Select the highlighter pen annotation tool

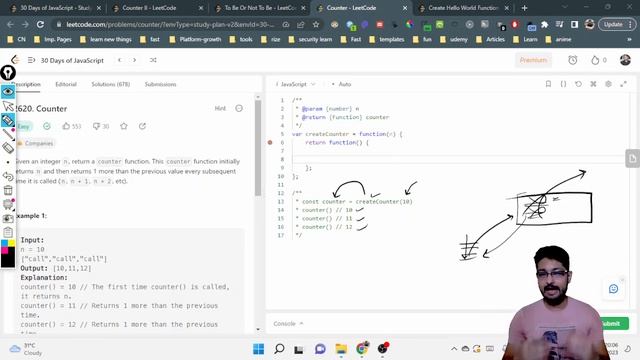point(8,120)
